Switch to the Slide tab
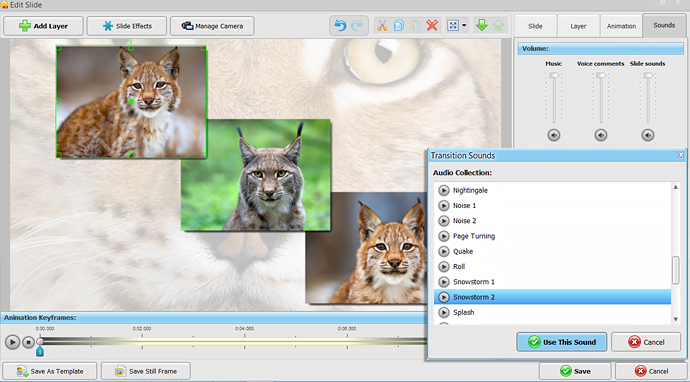The height and width of the screenshot is (382, 690). point(535,26)
